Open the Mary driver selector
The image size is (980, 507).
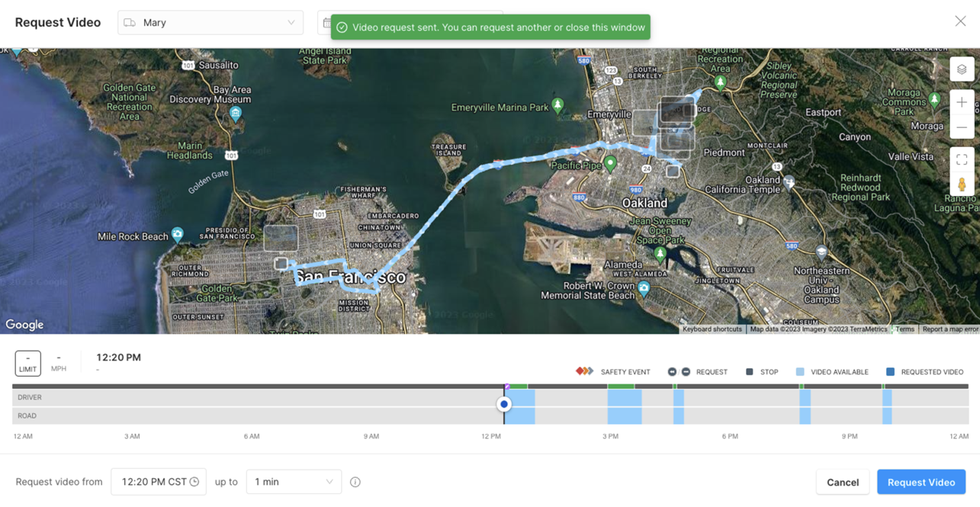(210, 23)
